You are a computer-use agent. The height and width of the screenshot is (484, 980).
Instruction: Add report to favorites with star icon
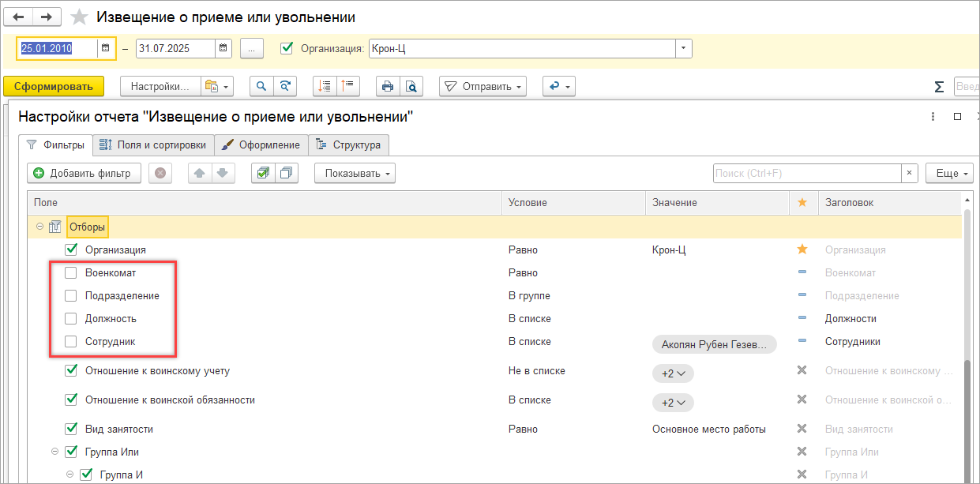(79, 17)
